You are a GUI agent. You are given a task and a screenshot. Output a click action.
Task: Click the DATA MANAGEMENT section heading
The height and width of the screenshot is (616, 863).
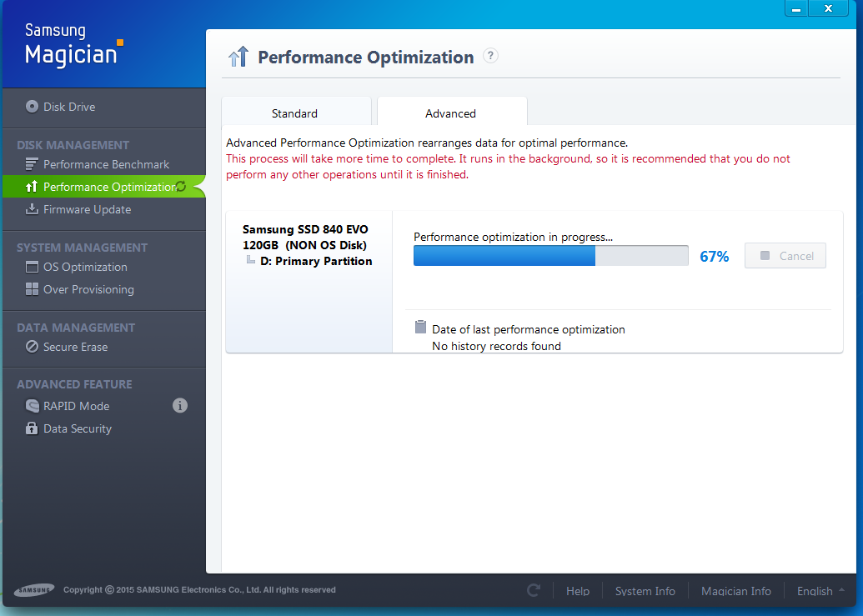[x=75, y=328]
